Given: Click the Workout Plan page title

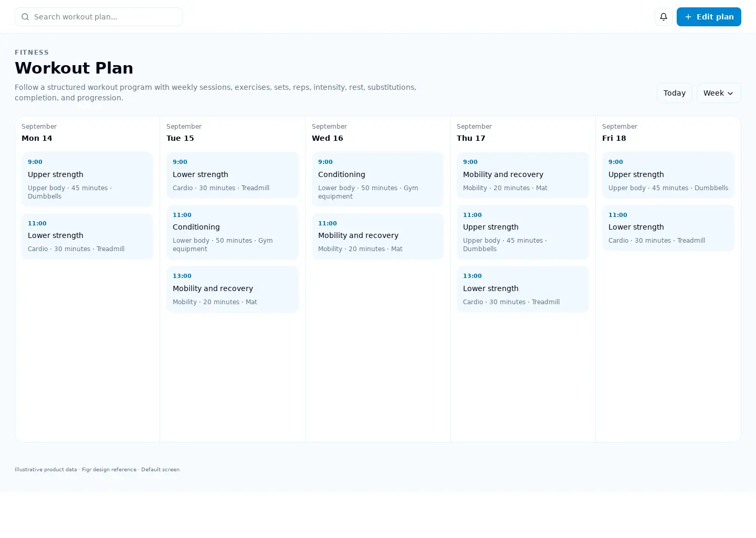Looking at the screenshot, I should [74, 68].
